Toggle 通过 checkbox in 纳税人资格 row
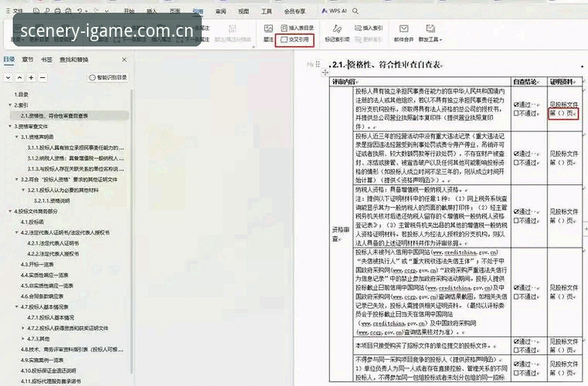This screenshot has width=588, height=386. tap(516, 211)
